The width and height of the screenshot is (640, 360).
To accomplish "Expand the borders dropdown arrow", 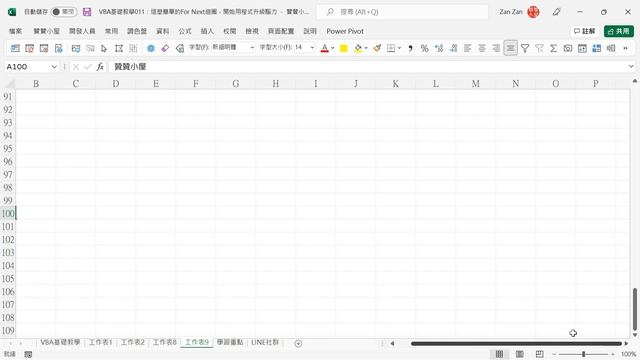I will (x=399, y=48).
